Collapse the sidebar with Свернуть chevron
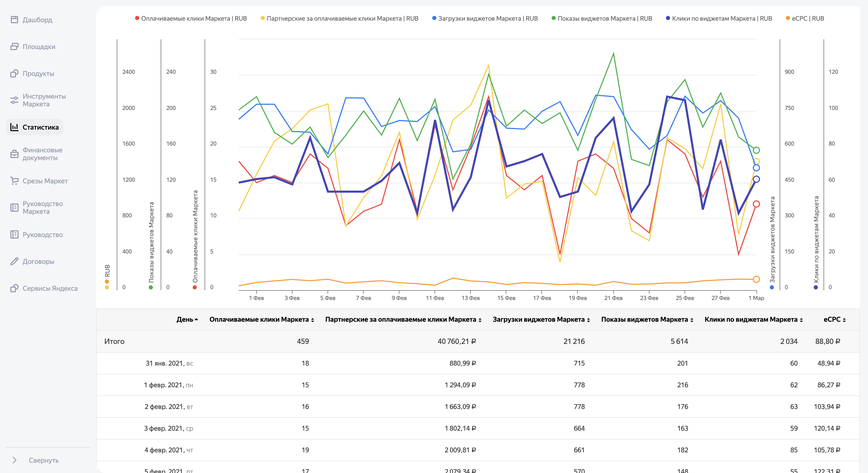Image resolution: width=868 pixels, height=473 pixels. 14,460
